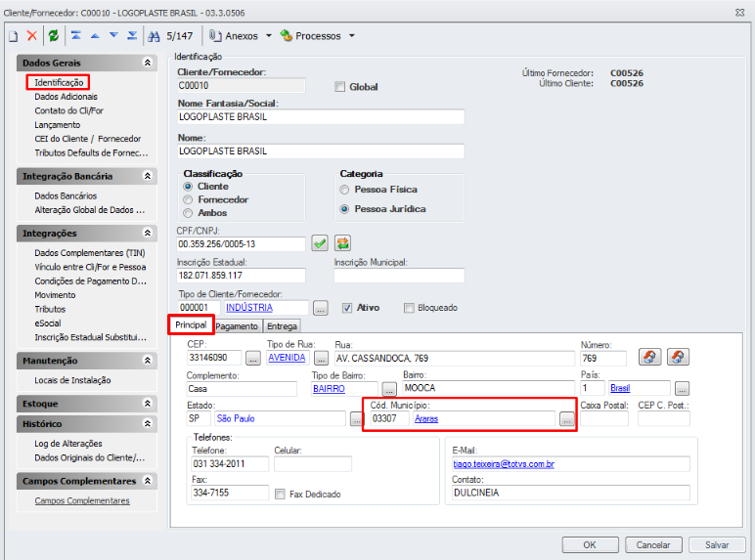Click the Campos Complementares link
The width and height of the screenshot is (755, 560).
pyautogui.click(x=82, y=500)
